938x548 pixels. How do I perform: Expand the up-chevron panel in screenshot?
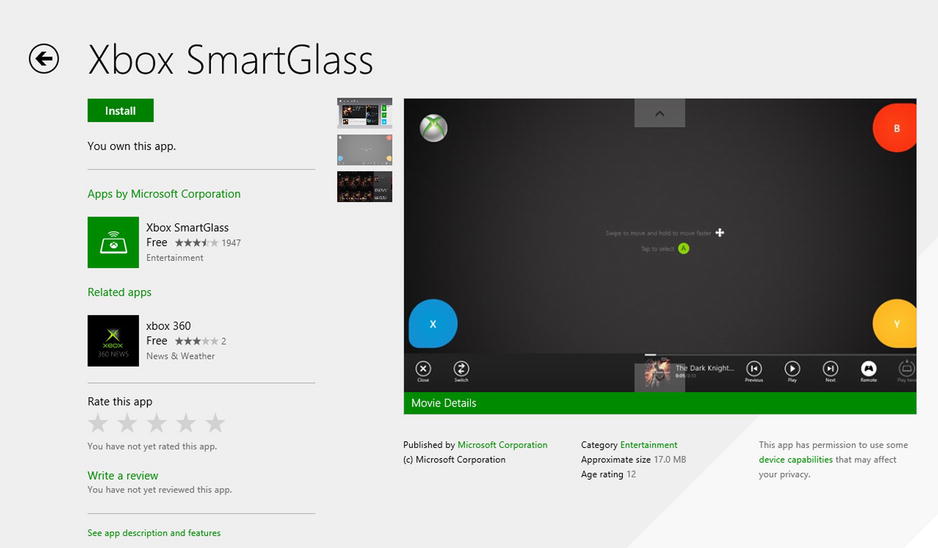pyautogui.click(x=660, y=113)
